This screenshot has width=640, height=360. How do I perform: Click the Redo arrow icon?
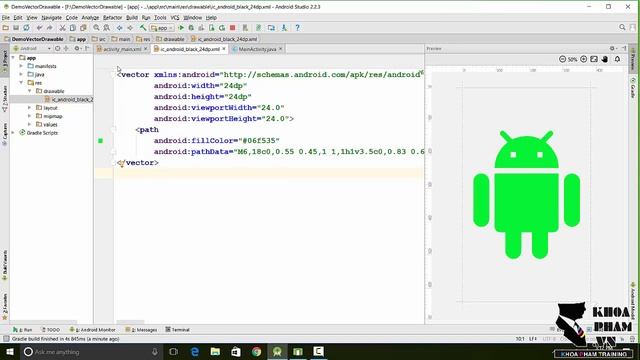49,28
